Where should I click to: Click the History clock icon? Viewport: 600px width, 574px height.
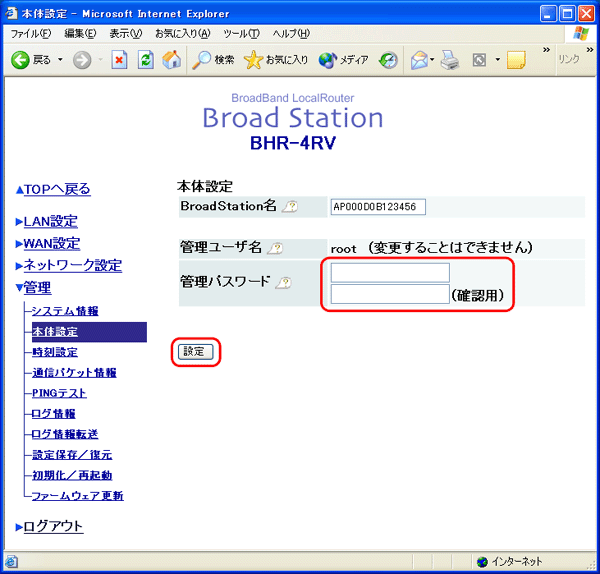pos(388,60)
